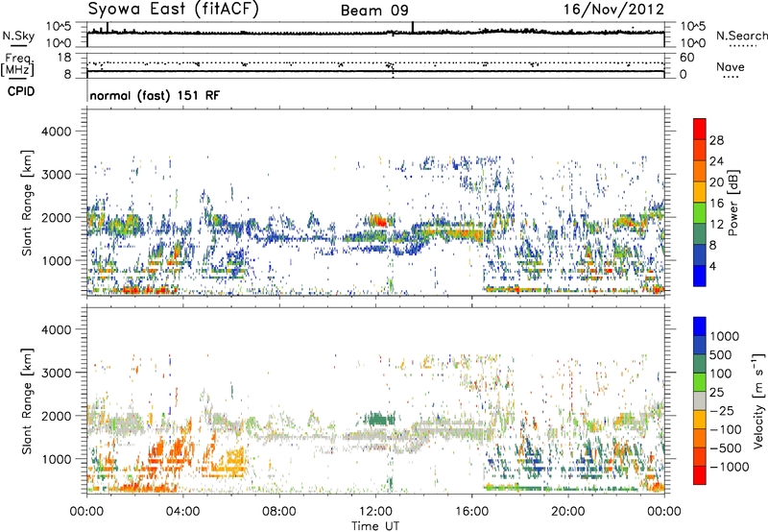Click the 'normal (fast) 151 RF' text

(155, 95)
